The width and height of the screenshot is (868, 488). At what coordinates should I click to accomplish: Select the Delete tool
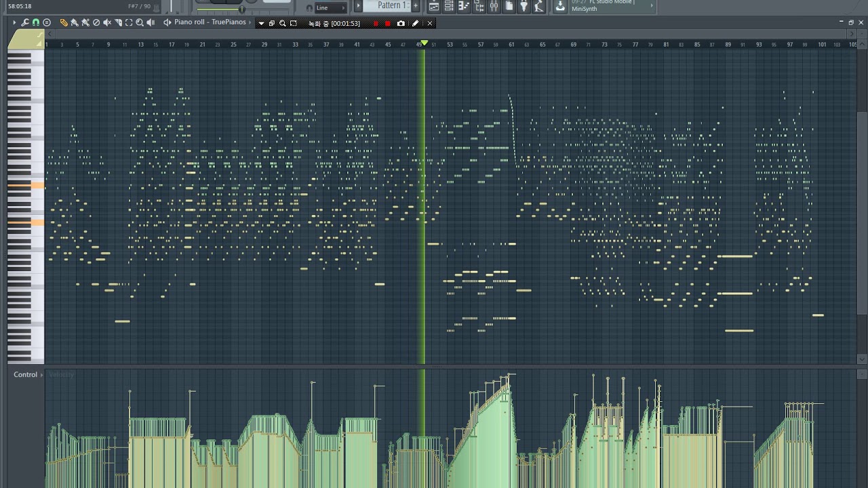[x=96, y=22]
